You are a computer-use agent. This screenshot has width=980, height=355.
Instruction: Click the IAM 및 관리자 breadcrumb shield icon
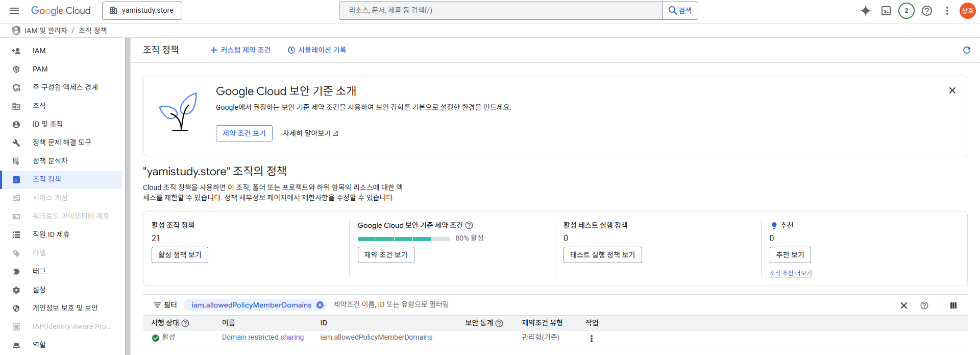coord(16,31)
